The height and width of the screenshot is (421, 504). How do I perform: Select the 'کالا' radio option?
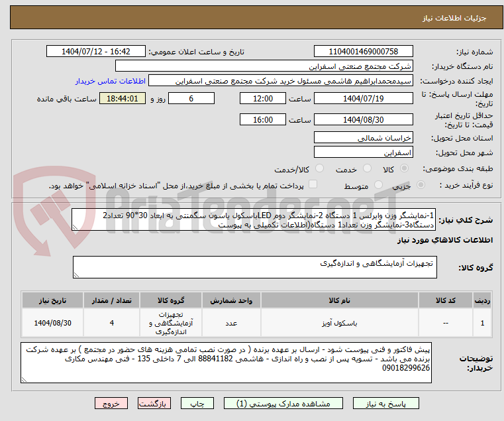[405, 168]
